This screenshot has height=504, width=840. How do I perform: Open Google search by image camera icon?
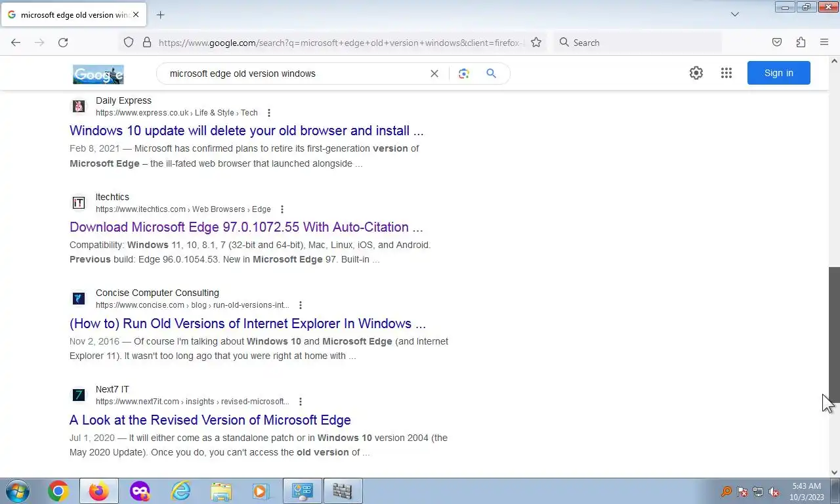pos(464,73)
